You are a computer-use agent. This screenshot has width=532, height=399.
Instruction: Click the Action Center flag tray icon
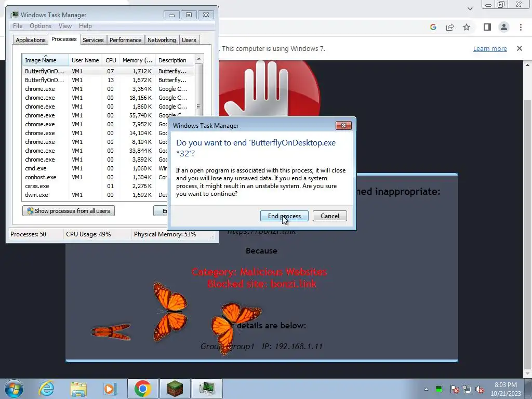click(454, 389)
